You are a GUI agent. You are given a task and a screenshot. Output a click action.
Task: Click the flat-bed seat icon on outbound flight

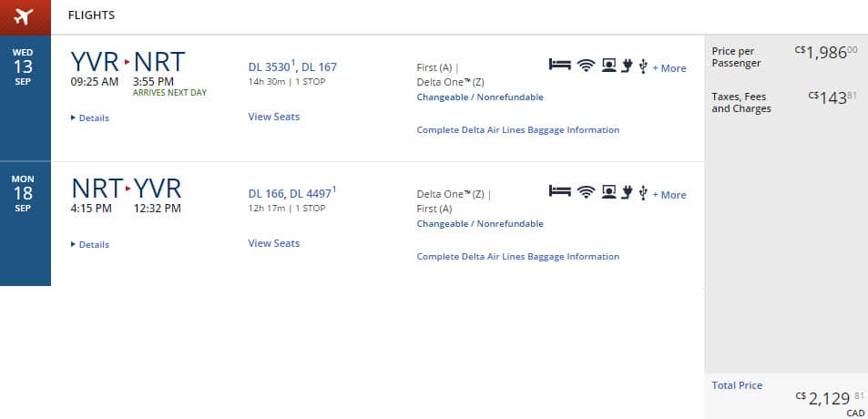click(x=559, y=66)
